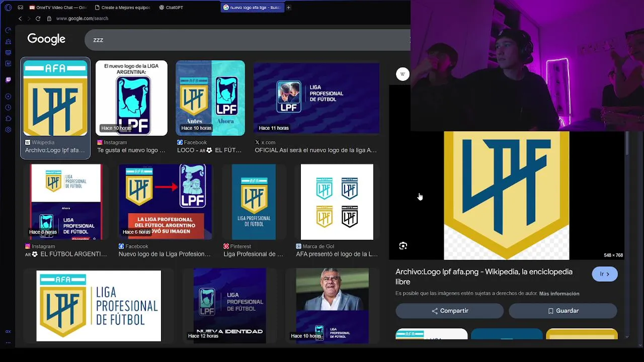Go forward with the browser forward arrow

pyautogui.click(x=29, y=19)
